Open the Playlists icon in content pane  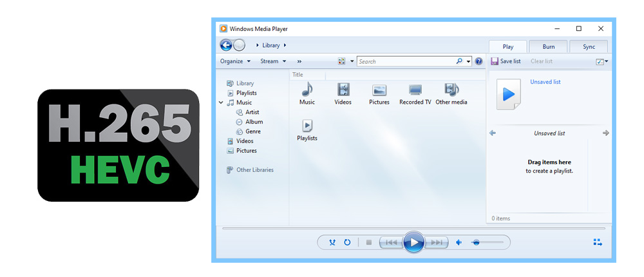pos(307,126)
